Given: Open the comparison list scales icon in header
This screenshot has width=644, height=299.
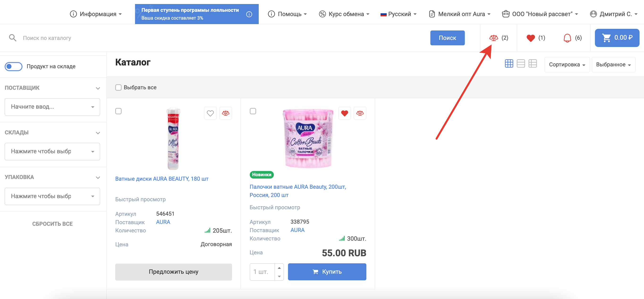Looking at the screenshot, I should coord(493,38).
